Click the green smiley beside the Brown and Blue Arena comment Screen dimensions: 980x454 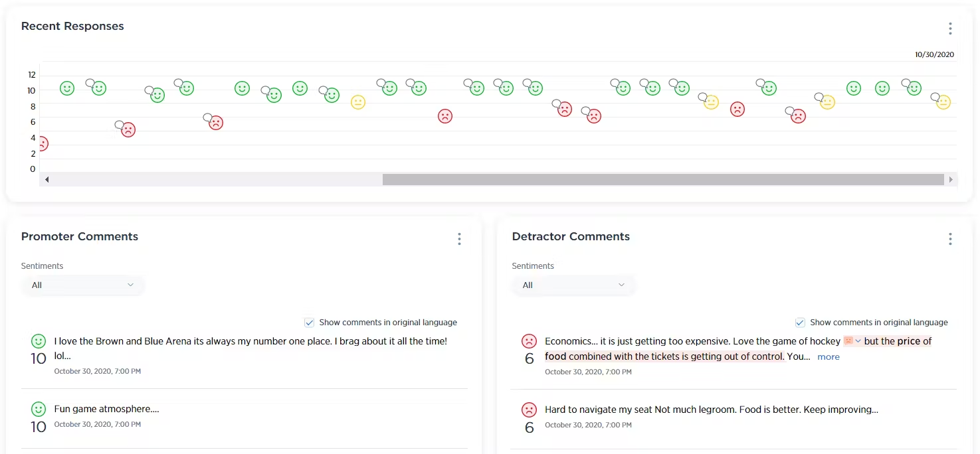[x=39, y=341]
